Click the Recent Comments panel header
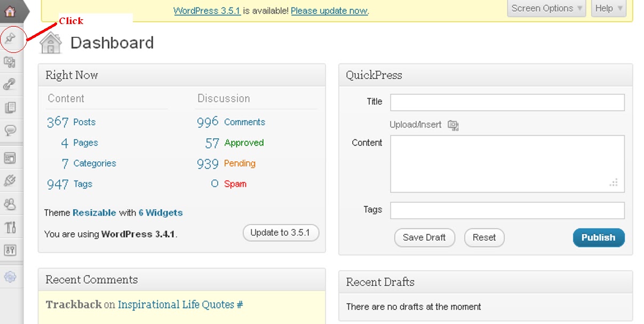Viewport: 644px width, 324px height. (182, 280)
